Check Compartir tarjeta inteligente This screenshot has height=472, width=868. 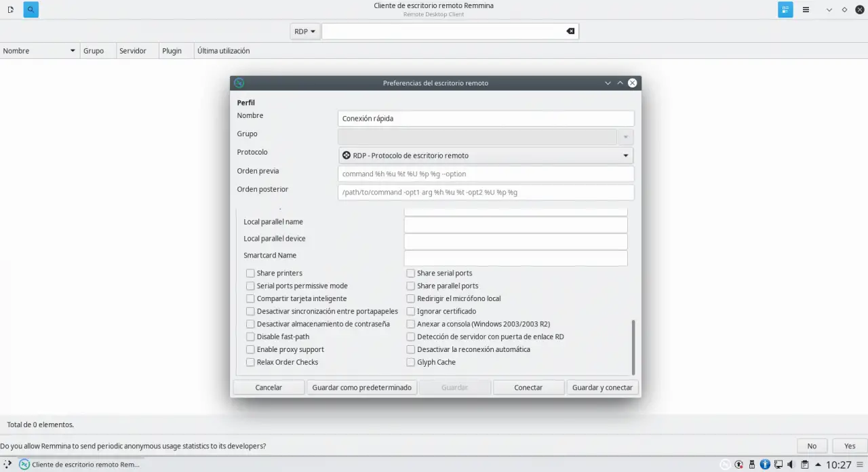point(250,298)
